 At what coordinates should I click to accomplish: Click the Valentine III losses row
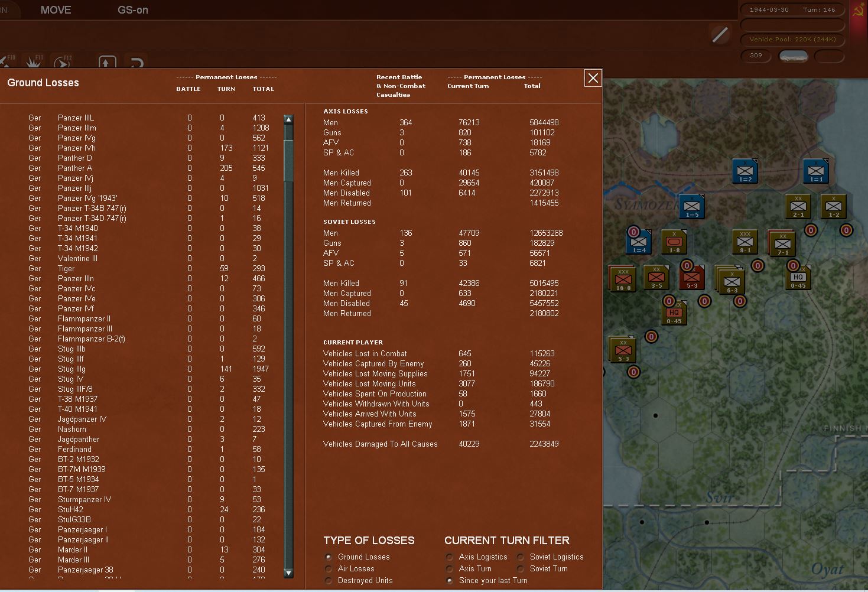pyautogui.click(x=149, y=259)
